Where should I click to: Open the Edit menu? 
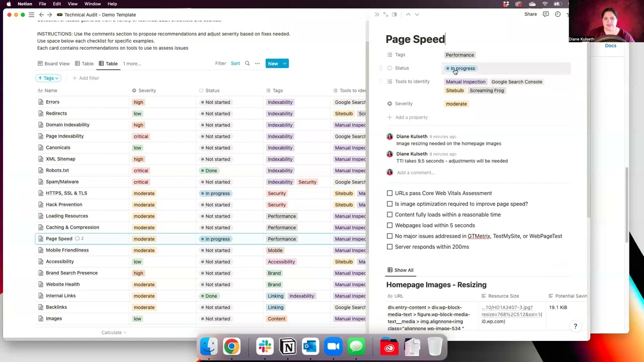click(x=57, y=4)
